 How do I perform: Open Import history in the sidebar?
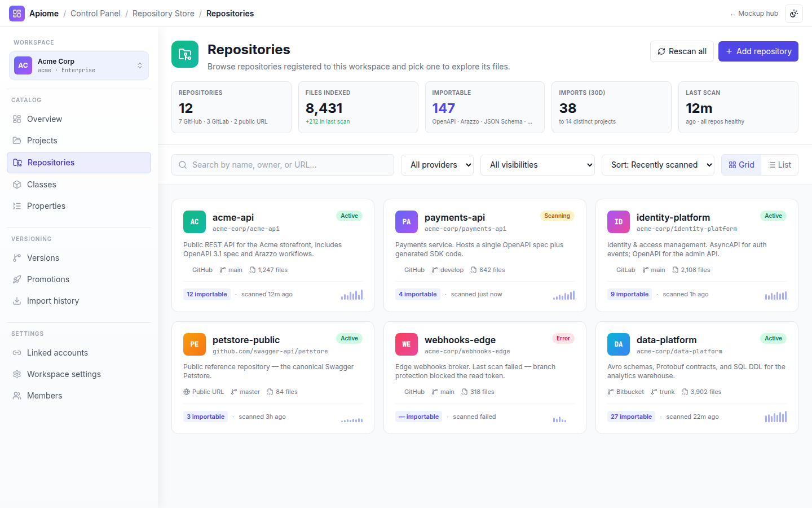[x=79, y=301]
